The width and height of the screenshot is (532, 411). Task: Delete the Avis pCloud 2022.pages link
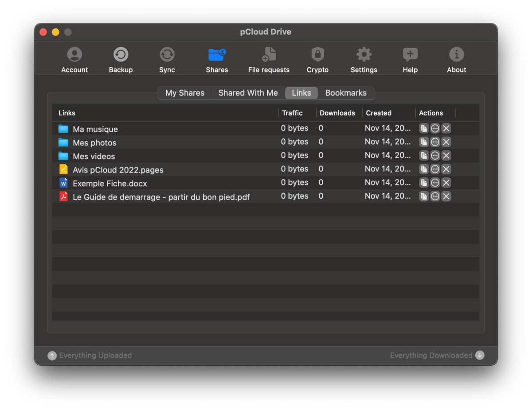446,169
